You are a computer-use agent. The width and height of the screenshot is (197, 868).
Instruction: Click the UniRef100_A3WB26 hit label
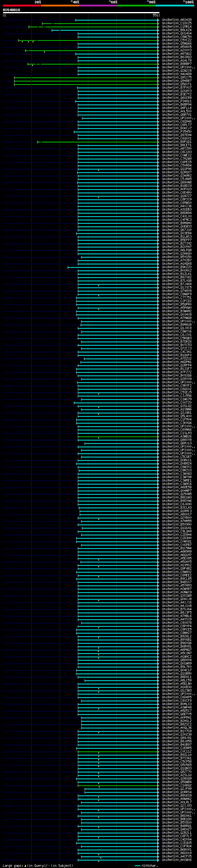click(x=177, y=437)
